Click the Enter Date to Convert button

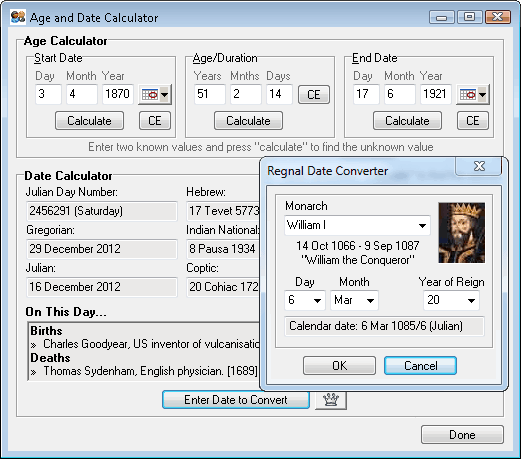click(x=236, y=400)
